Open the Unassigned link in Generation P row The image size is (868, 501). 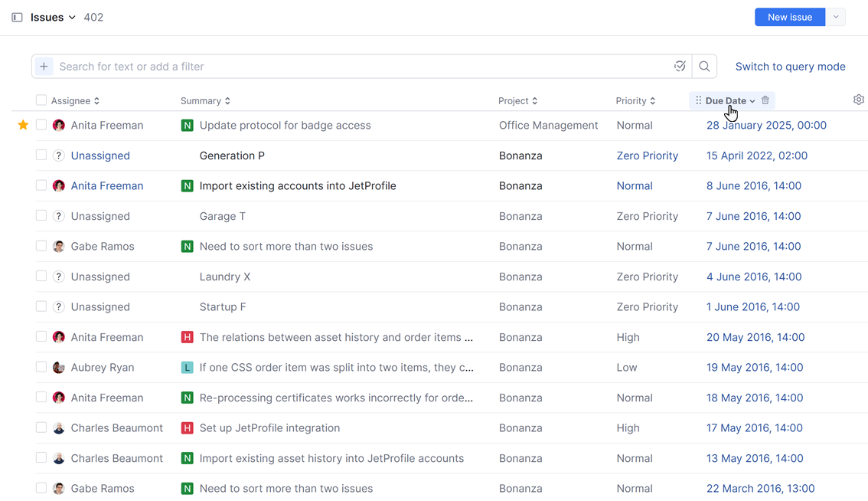[100, 156]
